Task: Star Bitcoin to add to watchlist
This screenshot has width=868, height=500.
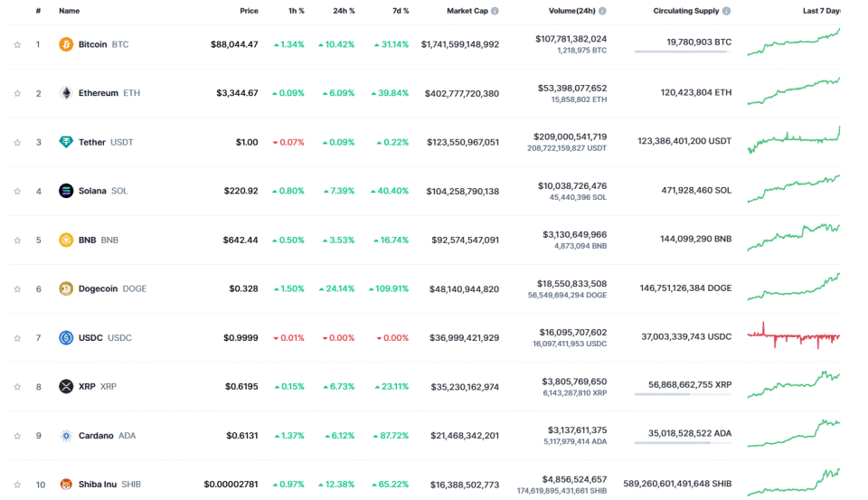Action: [x=17, y=44]
